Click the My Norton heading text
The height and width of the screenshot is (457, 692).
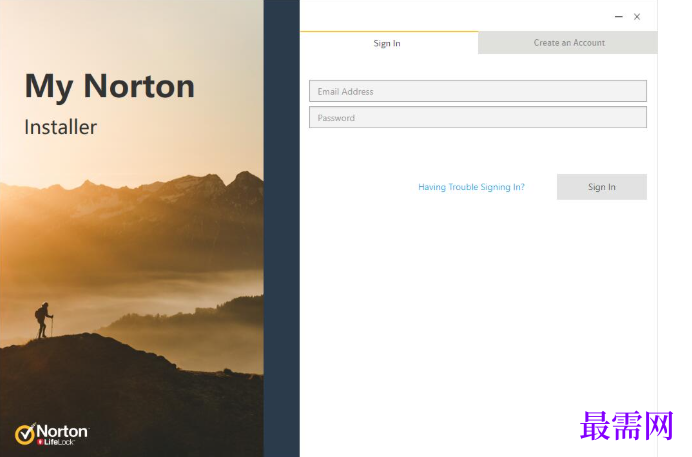pos(110,86)
